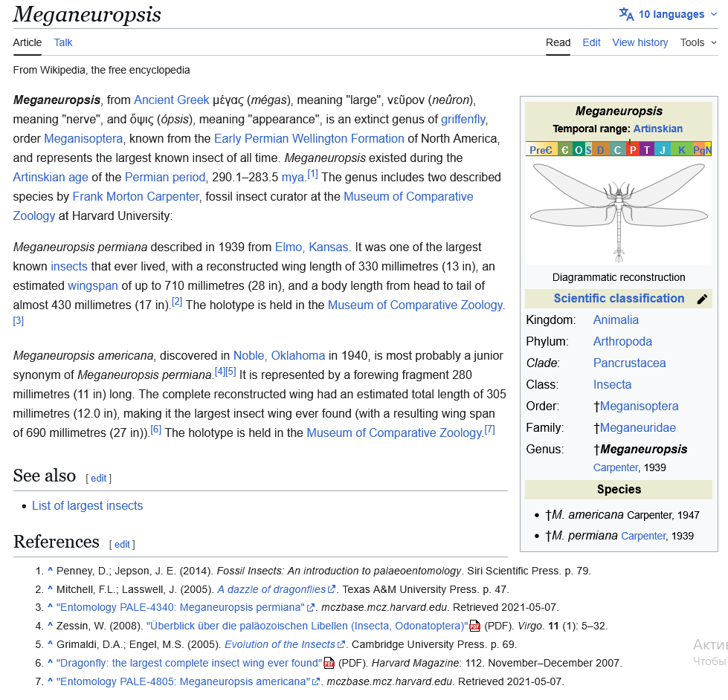Click edit link beside See also heading

click(x=98, y=479)
